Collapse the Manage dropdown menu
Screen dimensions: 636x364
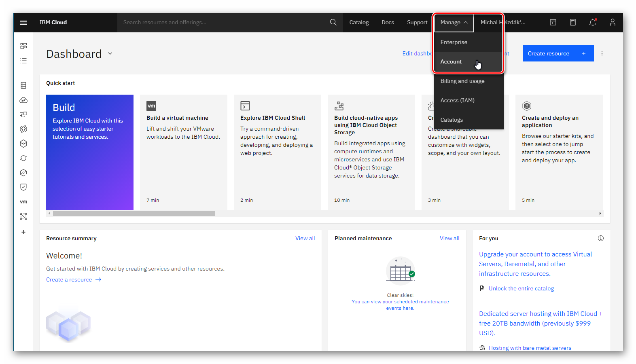454,22
